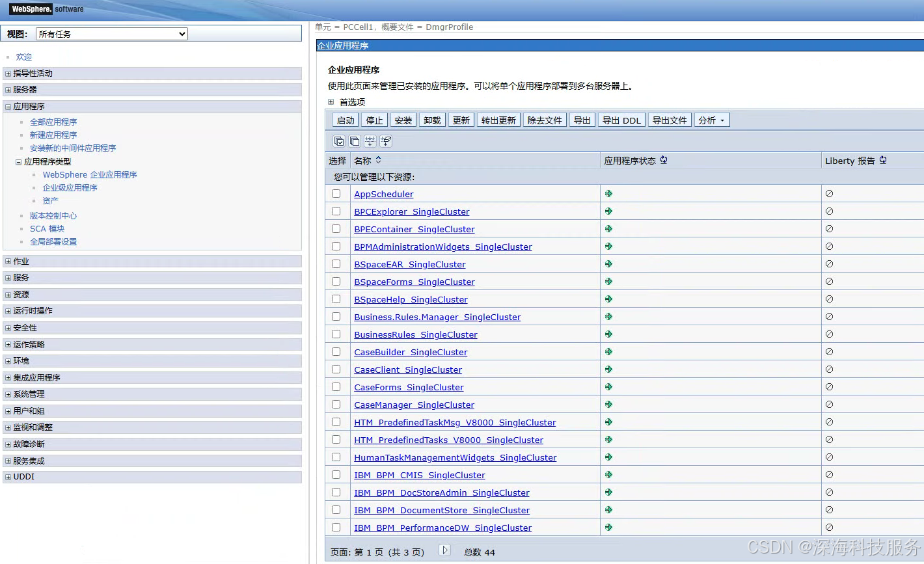This screenshot has height=564, width=924.
Task: Click Liberty report icon for HTM_PredefinedTasks_V8000_SingleCluster
Action: tap(829, 440)
